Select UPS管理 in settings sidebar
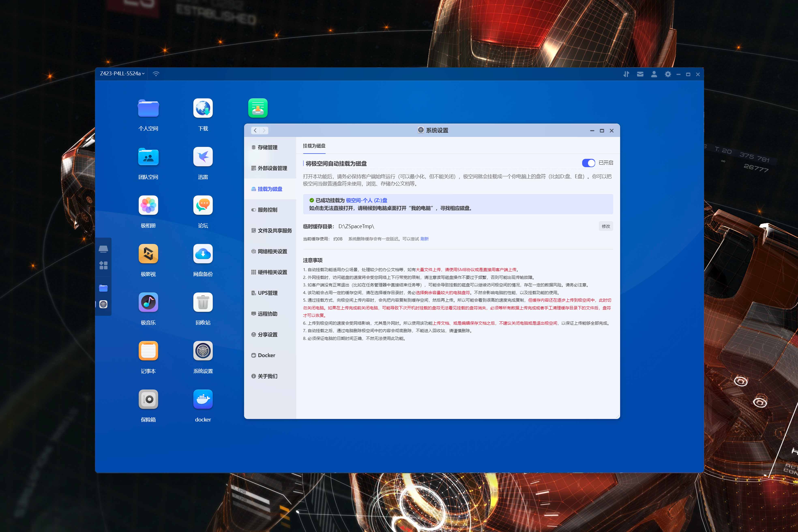This screenshot has width=798, height=532. pos(270,293)
